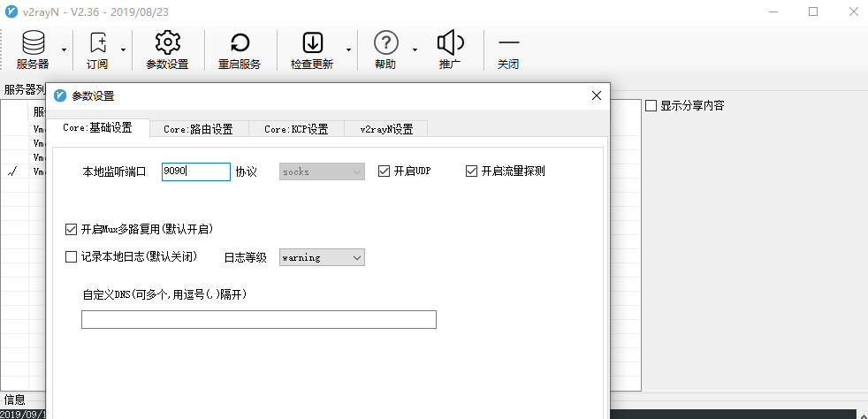Switch to v2rayN设置 tab
Viewport: 868px width, 419px height.
pos(386,129)
